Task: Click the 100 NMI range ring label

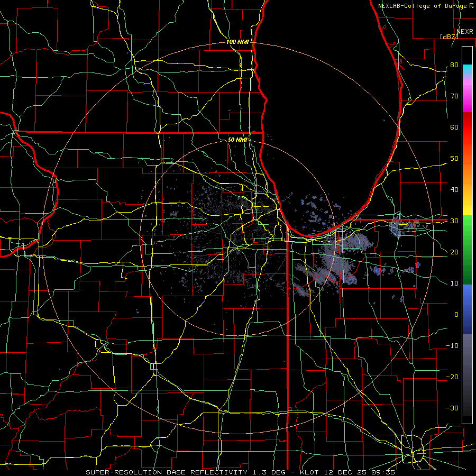Action: [237, 42]
